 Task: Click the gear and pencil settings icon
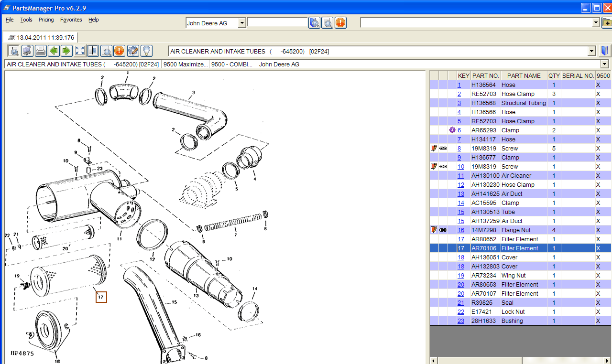click(133, 51)
